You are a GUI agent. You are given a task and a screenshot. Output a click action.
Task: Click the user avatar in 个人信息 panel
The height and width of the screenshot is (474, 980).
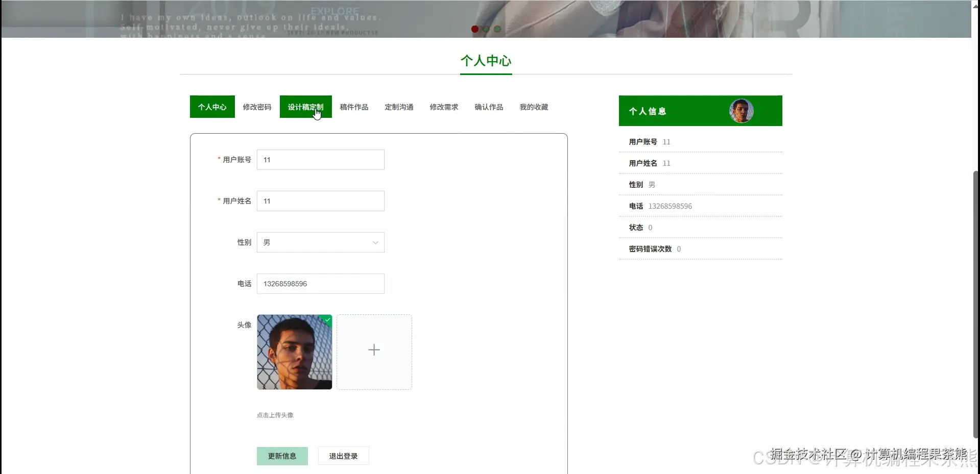[742, 110]
